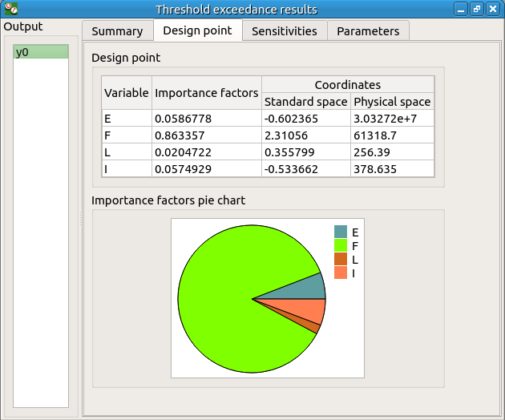Click the coral I pie slice

[305, 309]
